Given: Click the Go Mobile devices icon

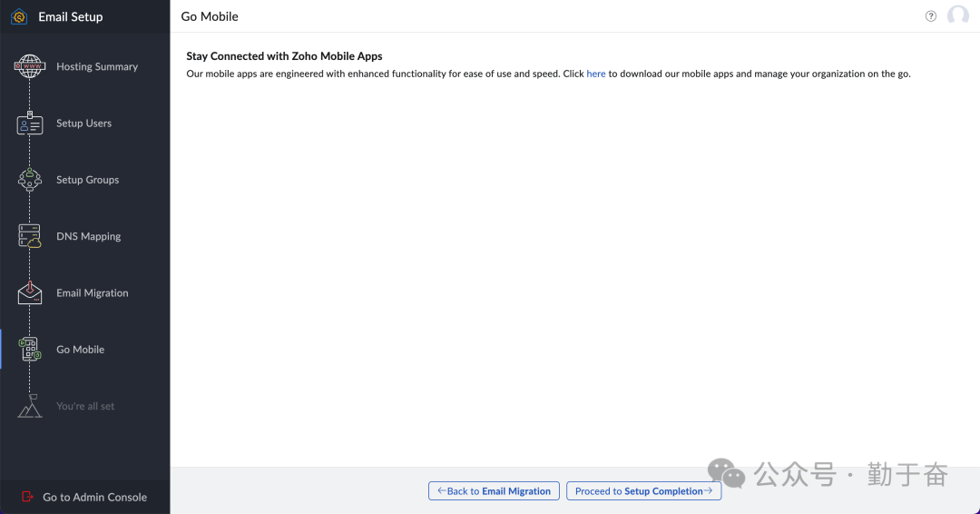Looking at the screenshot, I should point(30,350).
